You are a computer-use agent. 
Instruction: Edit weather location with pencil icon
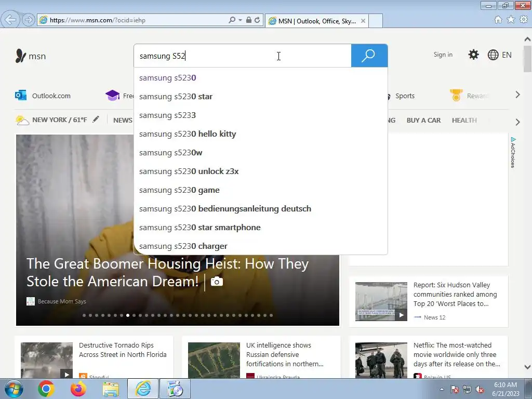coord(96,119)
